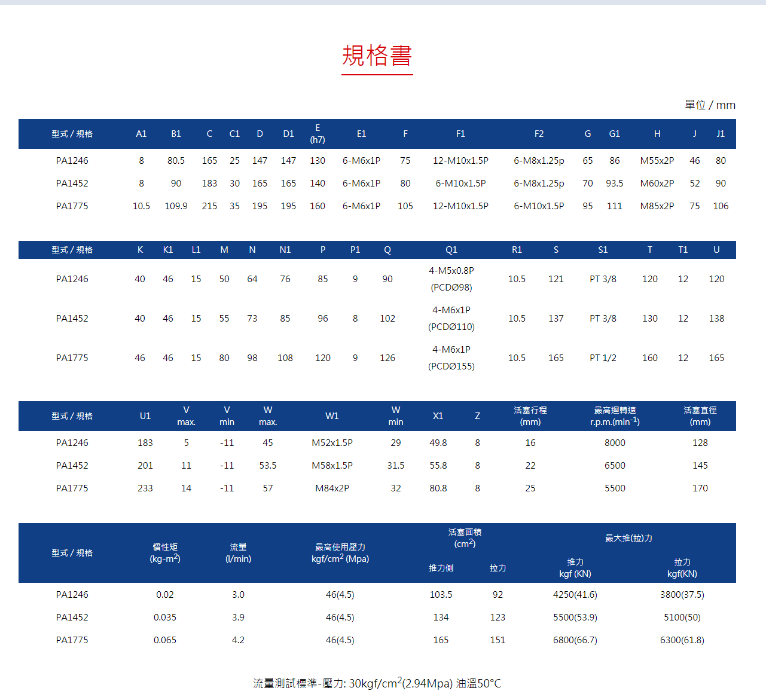This screenshot has width=766, height=700.
Task: Select the 活塞行程 (mm) column header
Action: 530,416
